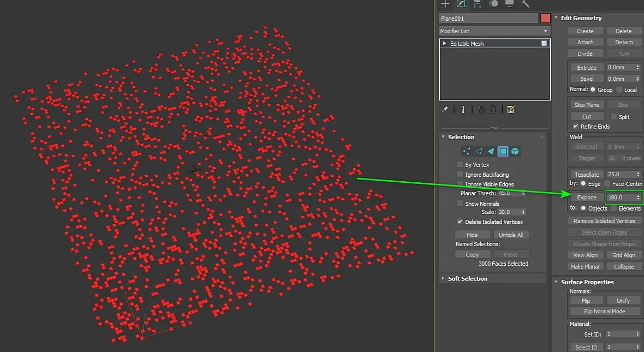This screenshot has height=352, width=644.
Task: Select Edge sub-object level icon
Action: [x=479, y=151]
